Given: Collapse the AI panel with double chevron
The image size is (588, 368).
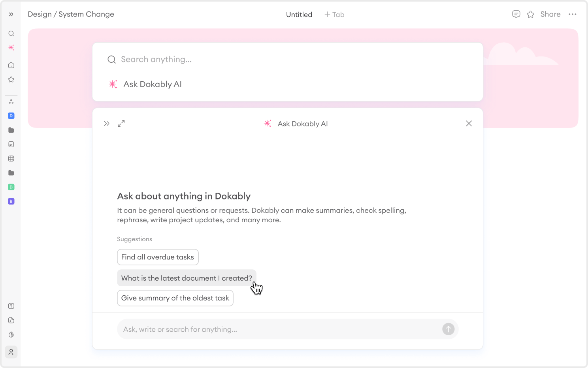Looking at the screenshot, I should coord(107,124).
